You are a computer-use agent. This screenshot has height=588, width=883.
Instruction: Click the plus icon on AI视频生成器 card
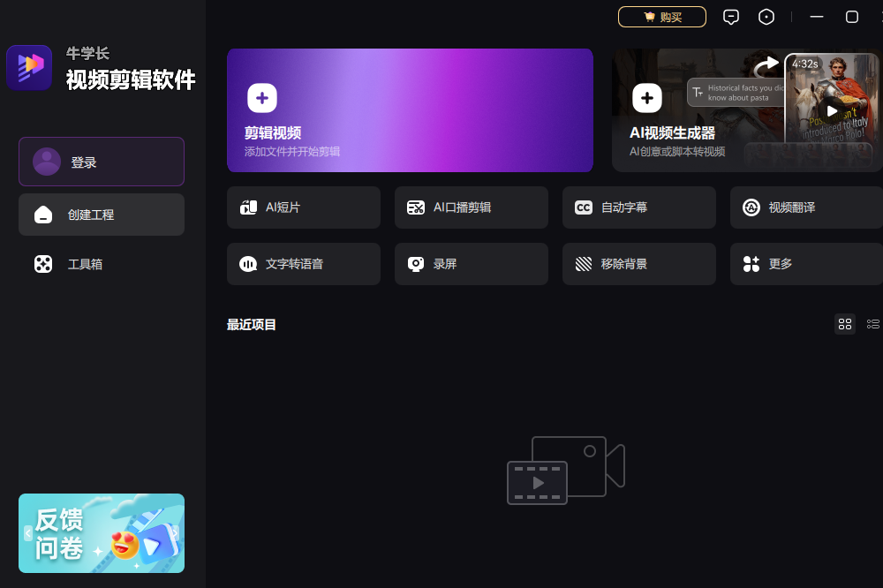tap(646, 98)
